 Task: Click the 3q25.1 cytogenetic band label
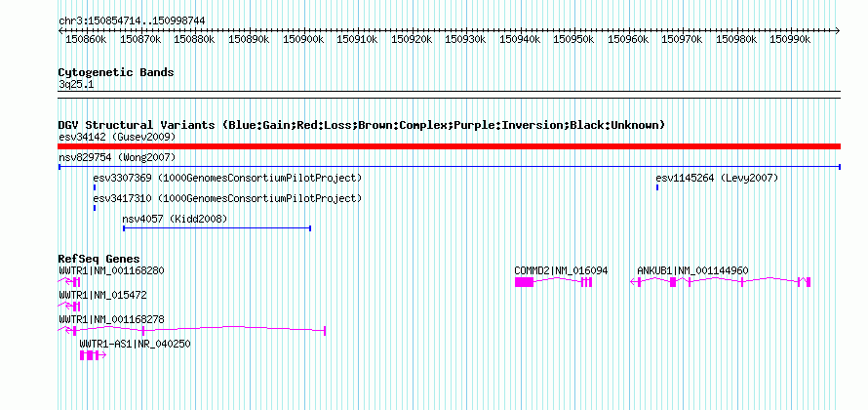(76, 84)
